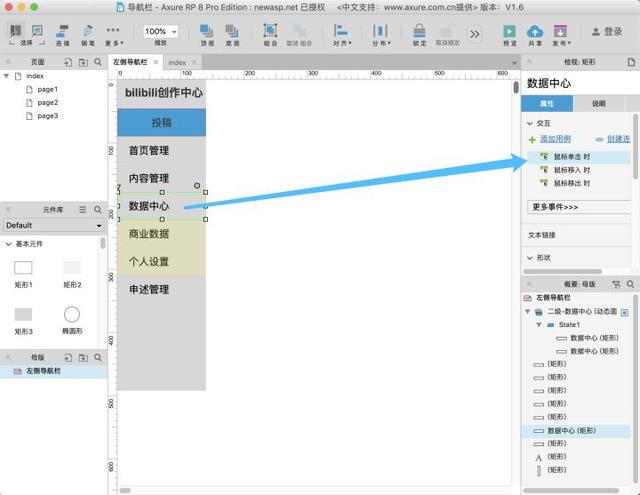The height and width of the screenshot is (495, 640).
Task: Close the 左侧导航栏 tab
Action: 156,62
